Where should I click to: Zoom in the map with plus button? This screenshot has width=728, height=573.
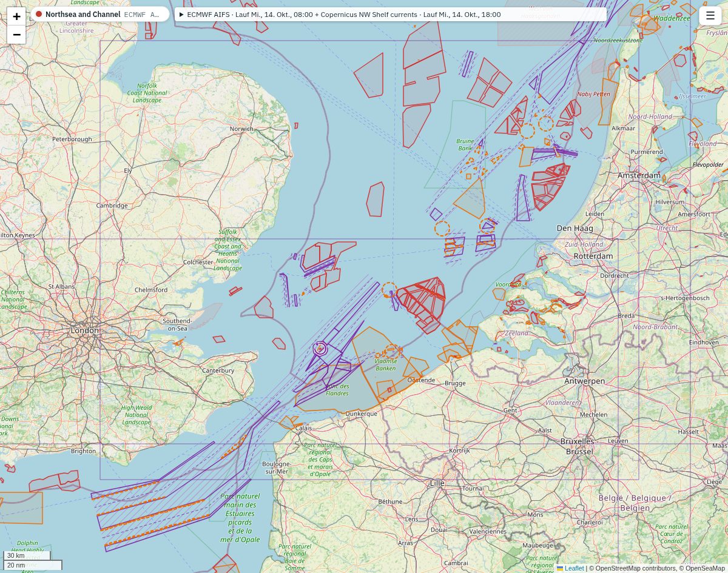coord(16,16)
